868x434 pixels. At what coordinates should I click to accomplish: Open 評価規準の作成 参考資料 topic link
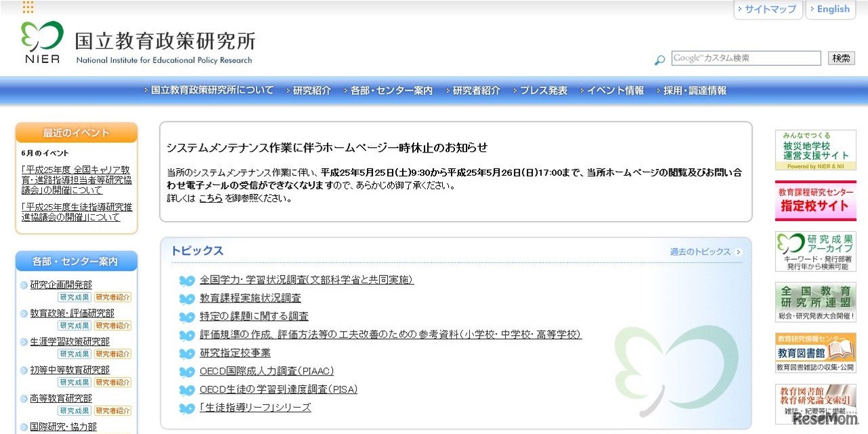click(391, 334)
